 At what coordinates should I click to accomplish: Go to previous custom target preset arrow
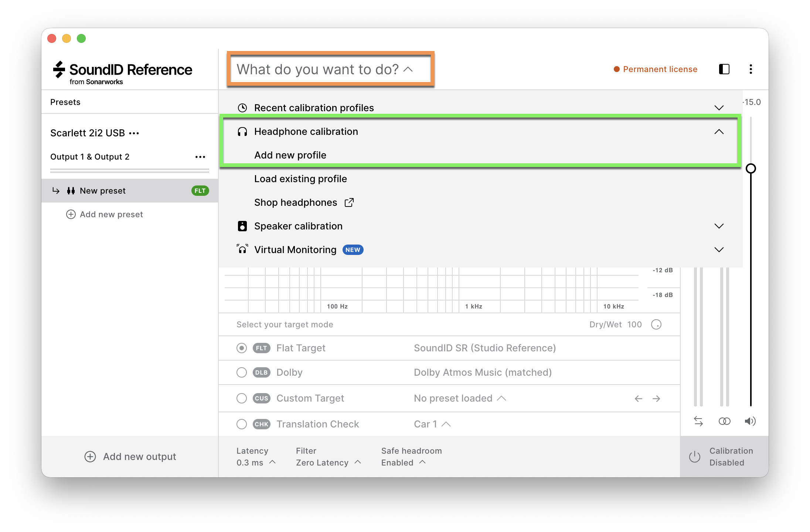(639, 399)
